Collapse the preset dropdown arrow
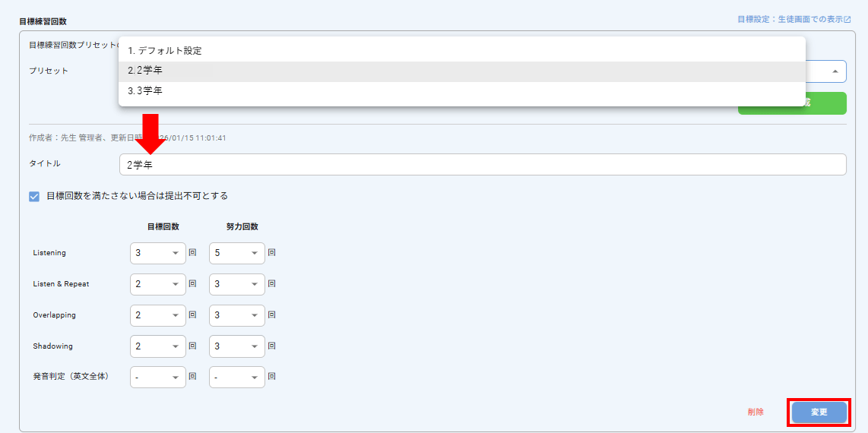Image resolution: width=868 pixels, height=433 pixels. [835, 71]
